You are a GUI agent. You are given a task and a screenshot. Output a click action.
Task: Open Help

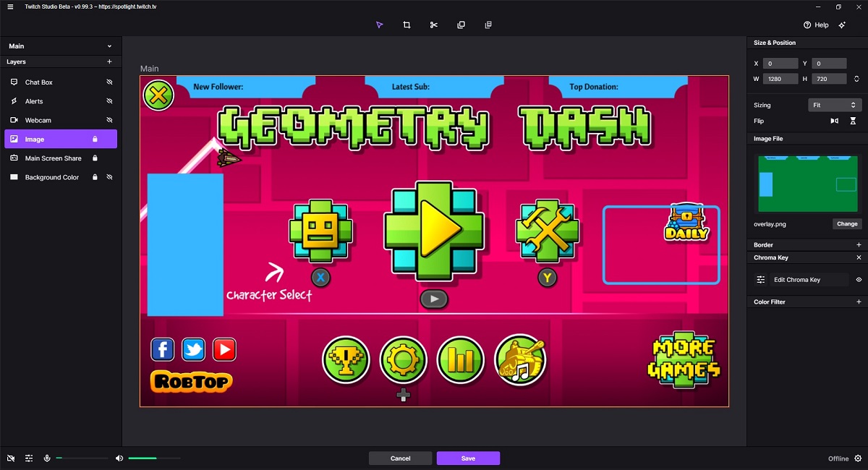[x=816, y=25]
